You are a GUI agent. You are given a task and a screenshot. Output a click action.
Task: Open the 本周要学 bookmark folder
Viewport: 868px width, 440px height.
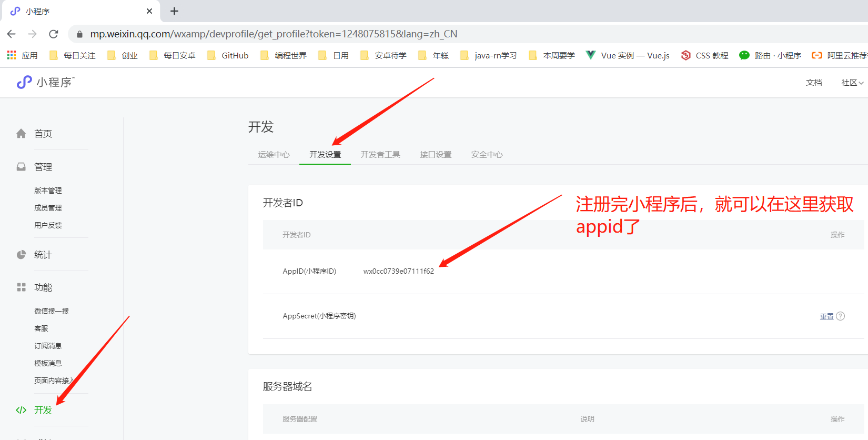(552, 55)
